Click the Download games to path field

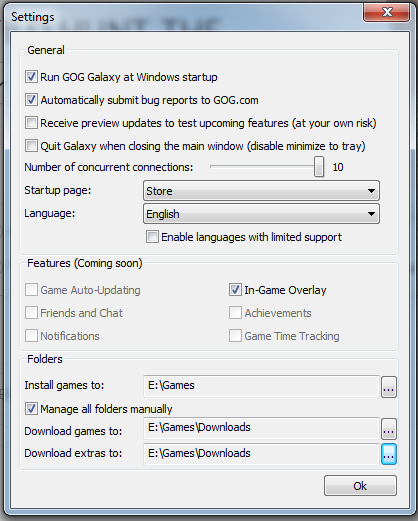(x=261, y=428)
